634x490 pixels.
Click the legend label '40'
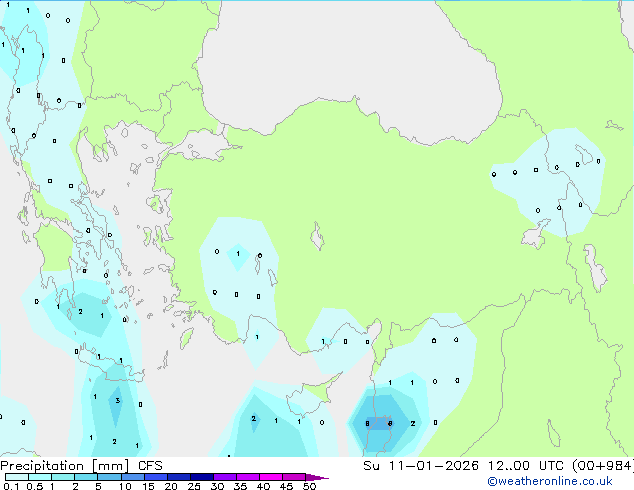click(x=263, y=486)
